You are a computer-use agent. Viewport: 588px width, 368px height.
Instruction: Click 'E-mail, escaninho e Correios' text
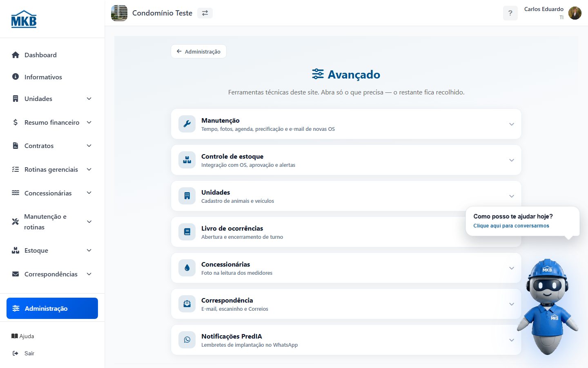pyautogui.click(x=235, y=309)
